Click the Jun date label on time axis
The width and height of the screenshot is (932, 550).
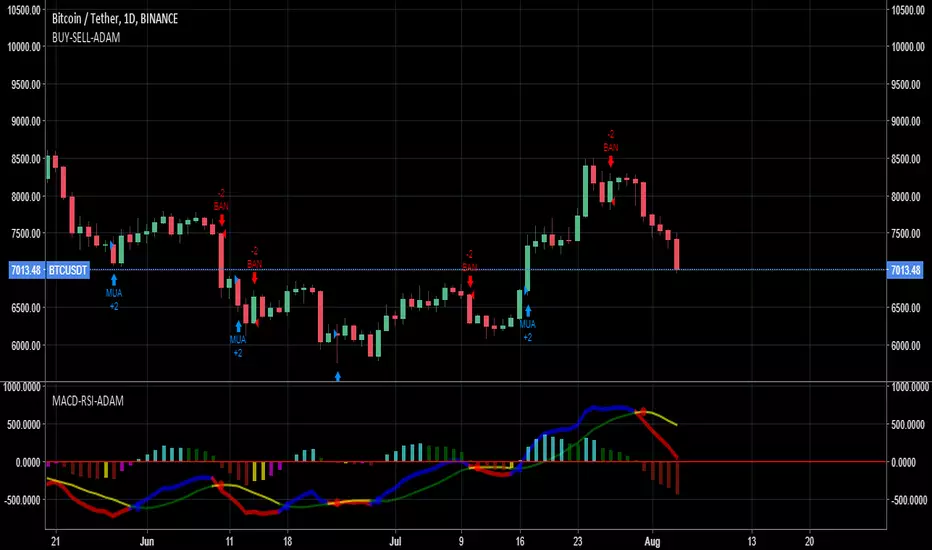[x=147, y=542]
